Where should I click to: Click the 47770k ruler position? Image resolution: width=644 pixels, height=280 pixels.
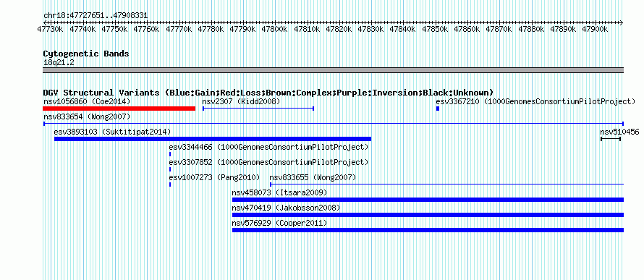[x=179, y=29]
